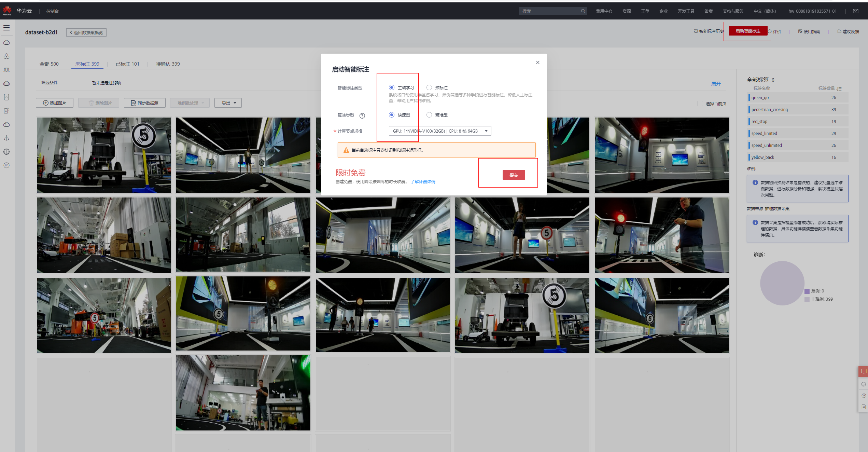
Task: Click the label count sort icon
Action: coord(839,88)
